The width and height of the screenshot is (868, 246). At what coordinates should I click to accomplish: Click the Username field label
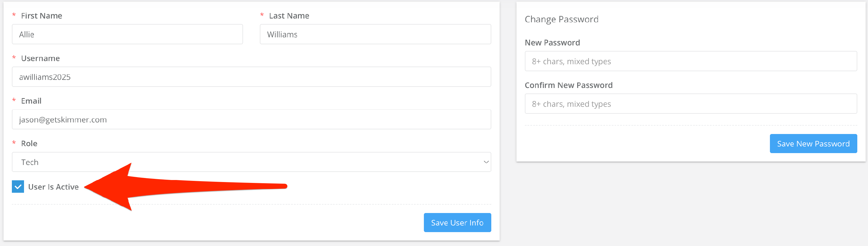(x=41, y=58)
